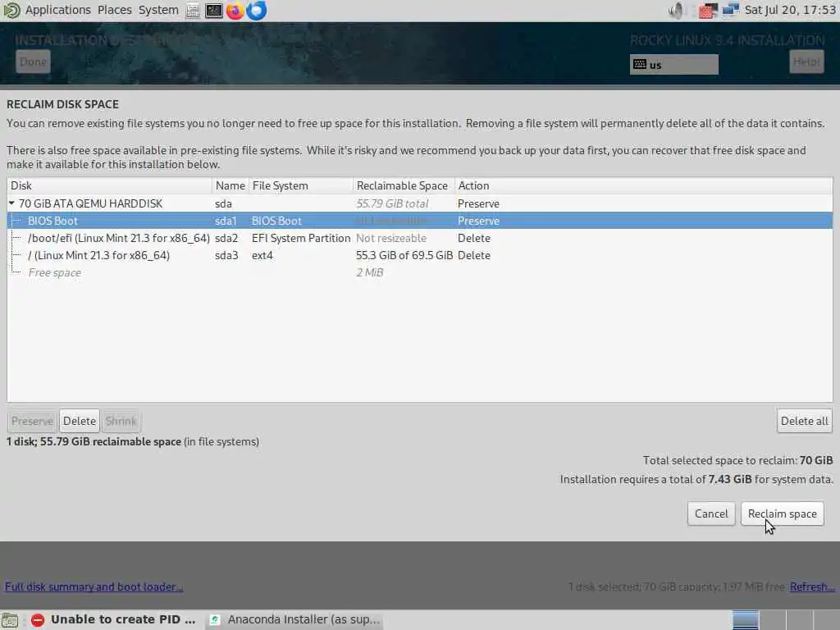Click the 55.3 GiB of 69.5 GiB cell
840x630 pixels.
(404, 255)
